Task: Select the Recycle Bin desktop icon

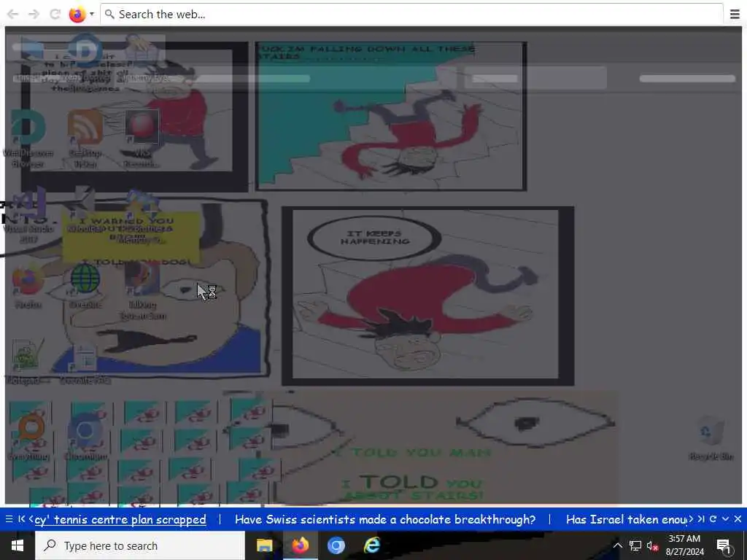Action: click(x=711, y=438)
